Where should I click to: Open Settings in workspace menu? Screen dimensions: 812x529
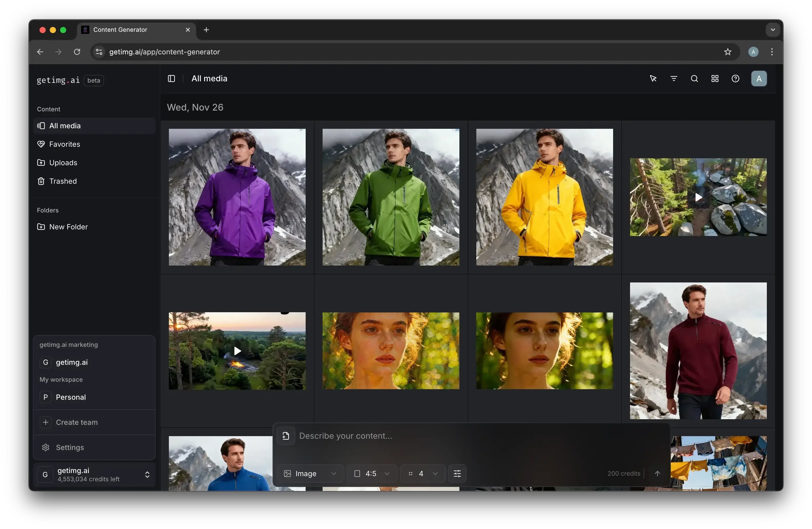(x=70, y=447)
